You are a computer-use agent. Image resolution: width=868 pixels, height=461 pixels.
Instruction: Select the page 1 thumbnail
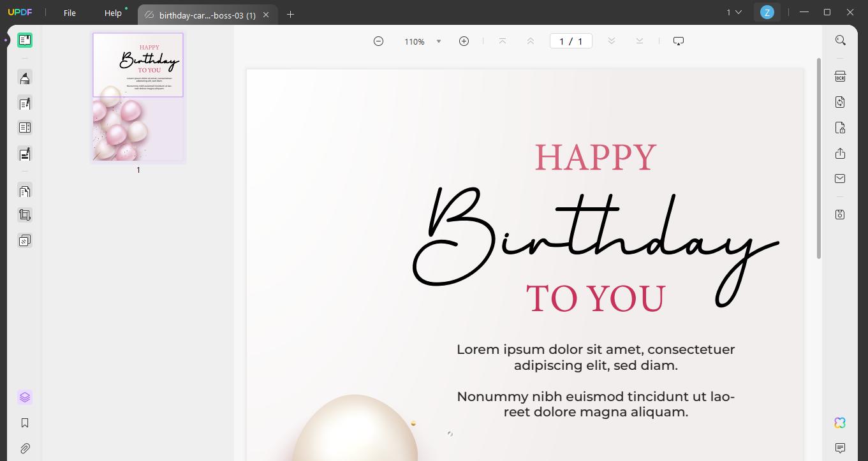tap(138, 97)
